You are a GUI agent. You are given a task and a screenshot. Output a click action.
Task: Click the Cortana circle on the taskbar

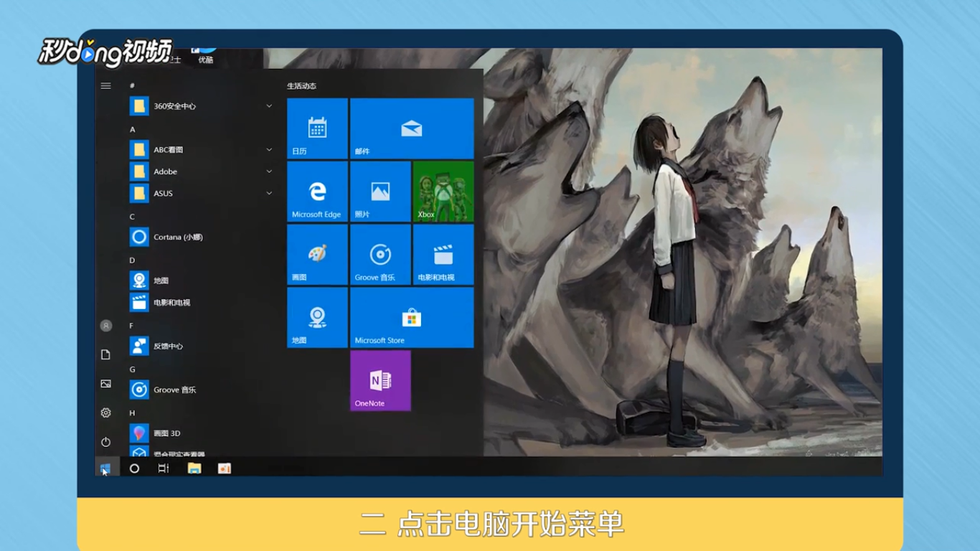134,468
